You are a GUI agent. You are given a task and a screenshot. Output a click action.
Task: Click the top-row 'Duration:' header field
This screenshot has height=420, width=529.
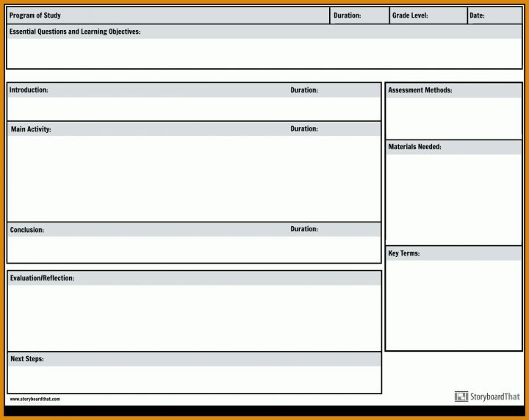359,15
